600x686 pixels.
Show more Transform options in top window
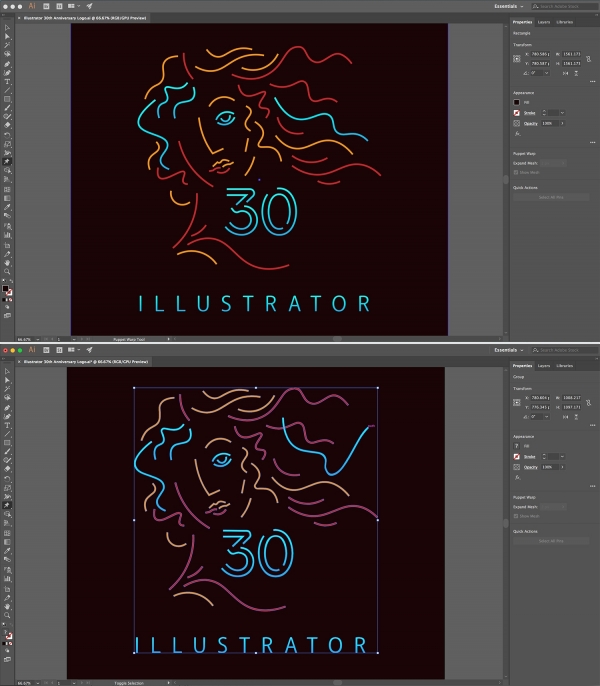(x=592, y=81)
